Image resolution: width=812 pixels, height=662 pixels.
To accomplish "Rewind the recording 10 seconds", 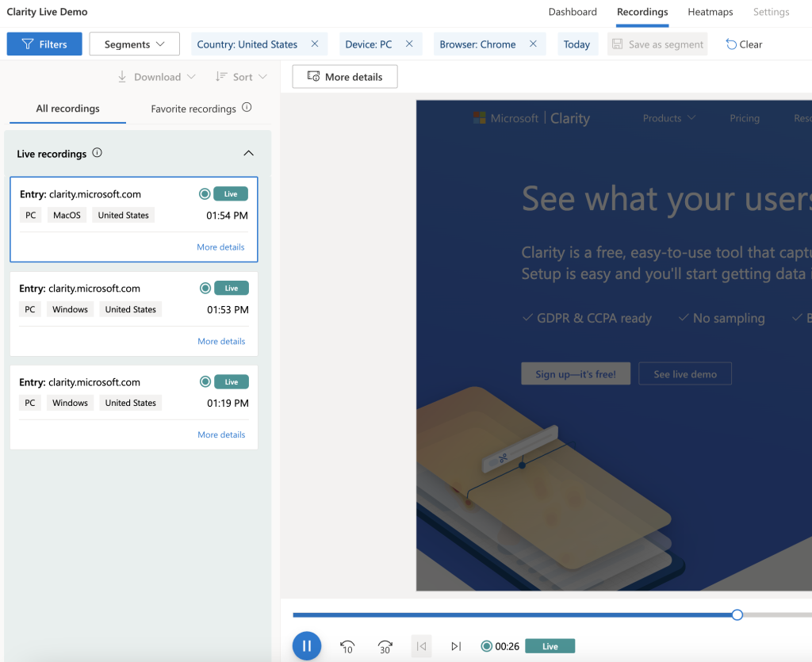I will click(x=347, y=646).
